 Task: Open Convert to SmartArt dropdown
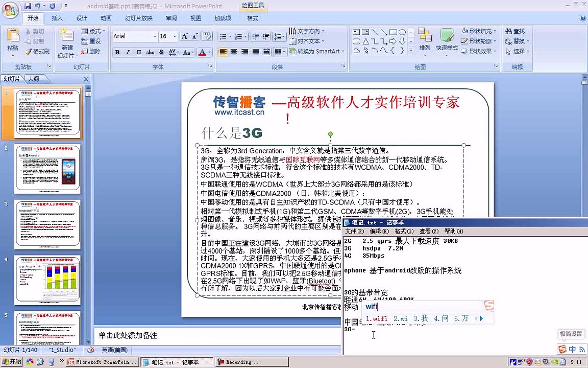(x=317, y=51)
